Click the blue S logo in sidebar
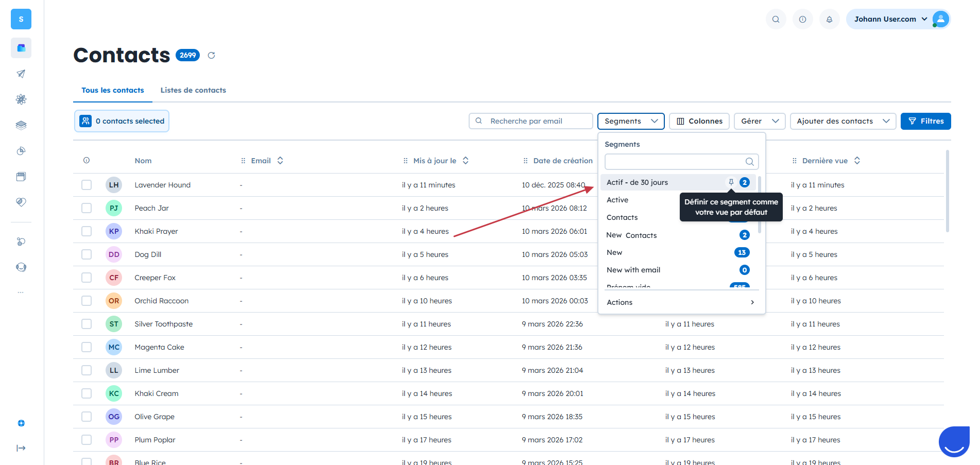 click(x=21, y=19)
